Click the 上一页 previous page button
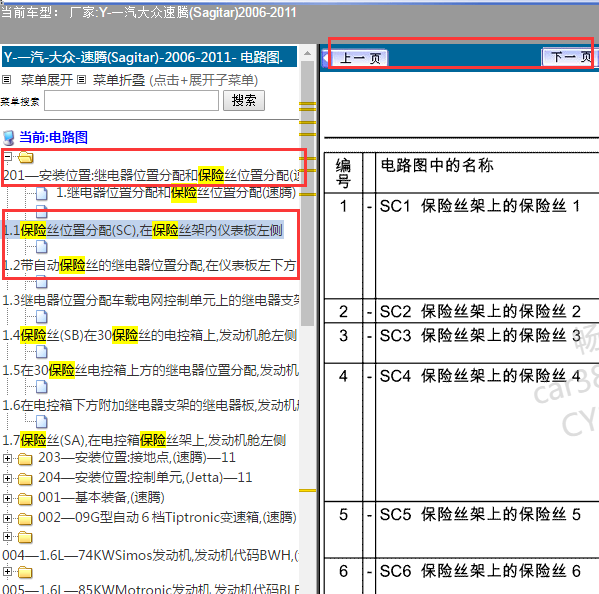This screenshot has height=594, width=599. (x=359, y=58)
